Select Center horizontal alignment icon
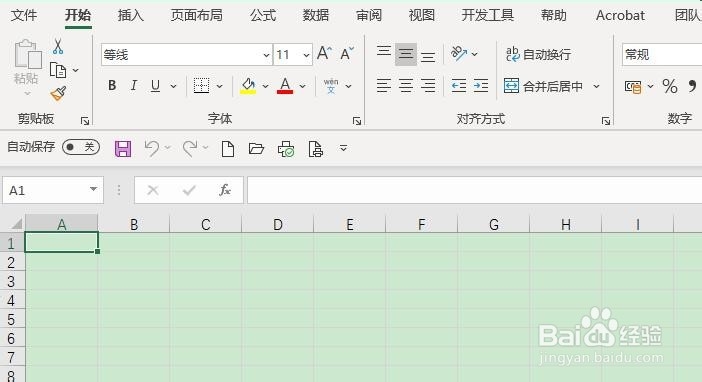The image size is (702, 382). [406, 85]
